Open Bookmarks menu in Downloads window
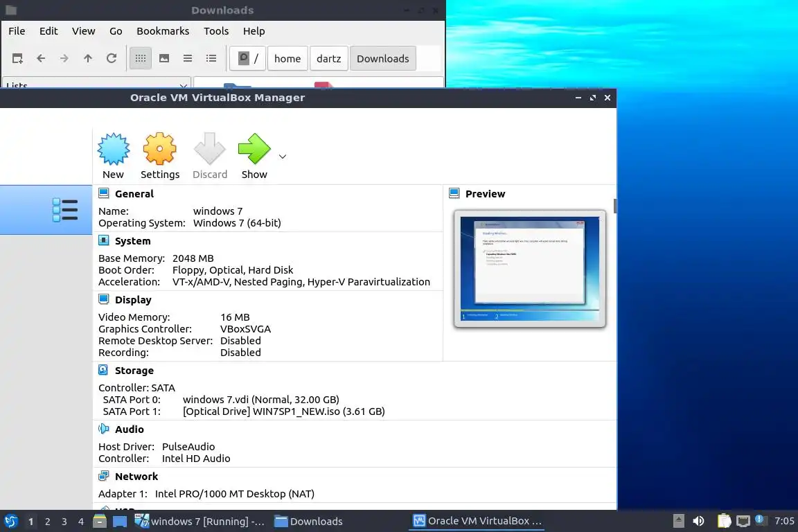The width and height of the screenshot is (798, 532). click(x=163, y=31)
